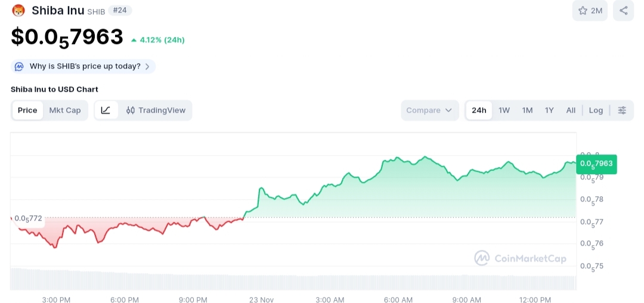This screenshot has height=303, width=644.
Task: Click the Shiba Inu coin logo
Action: 18,10
